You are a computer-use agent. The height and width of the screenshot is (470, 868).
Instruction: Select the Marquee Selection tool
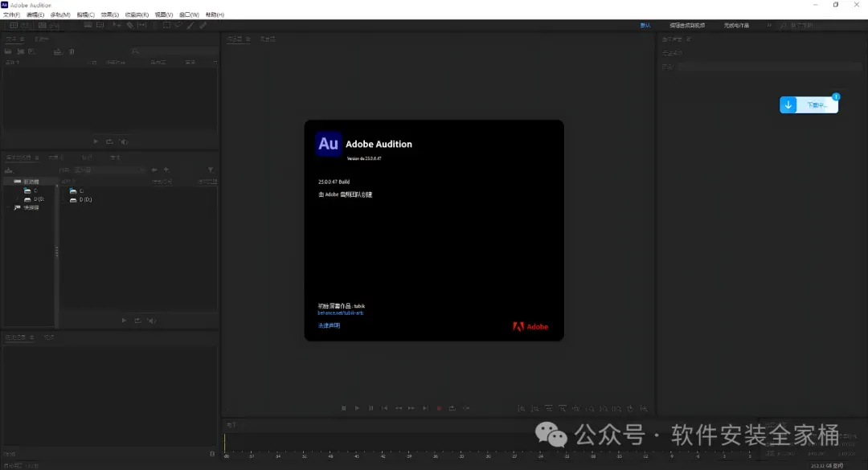click(166, 25)
